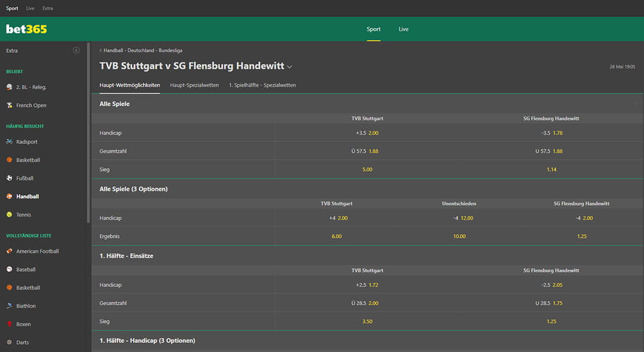The width and height of the screenshot is (644, 352).
Task: Click Live in top dark bar
Action: (30, 8)
